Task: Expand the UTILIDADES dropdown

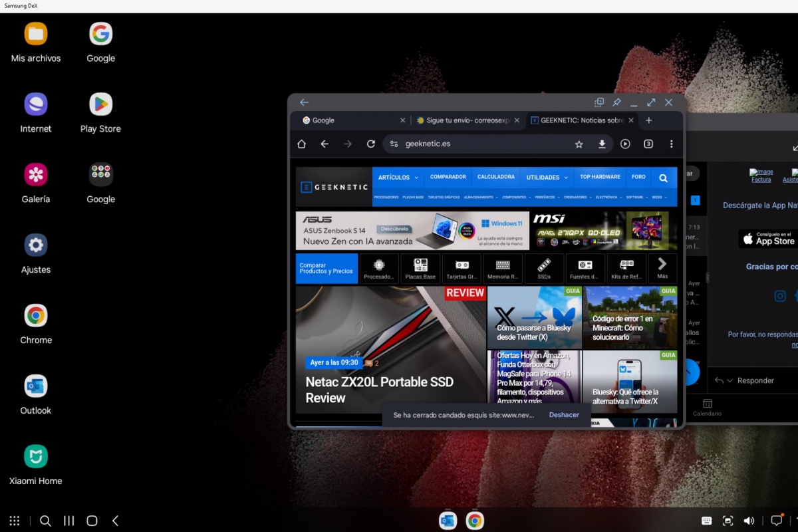Action: click(546, 177)
